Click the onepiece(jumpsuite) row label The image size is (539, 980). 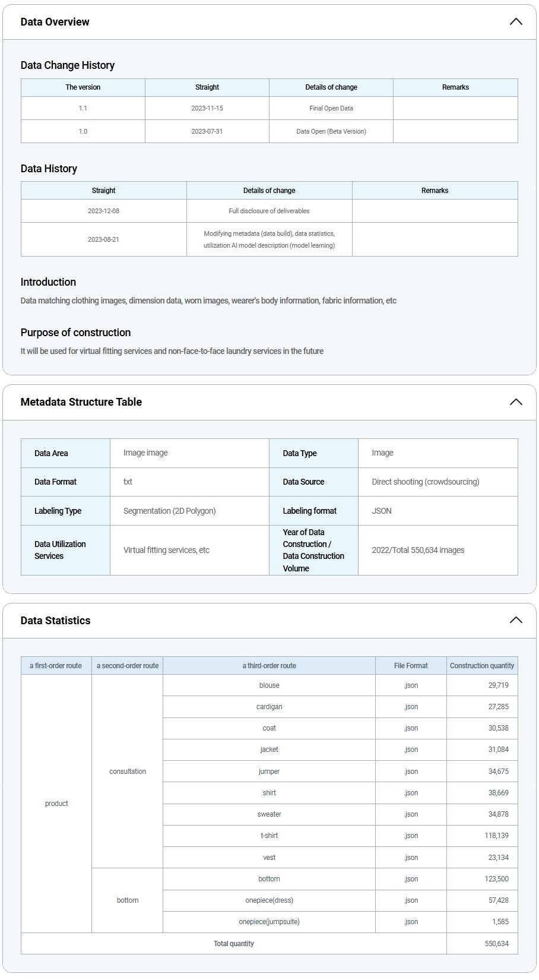tap(269, 922)
